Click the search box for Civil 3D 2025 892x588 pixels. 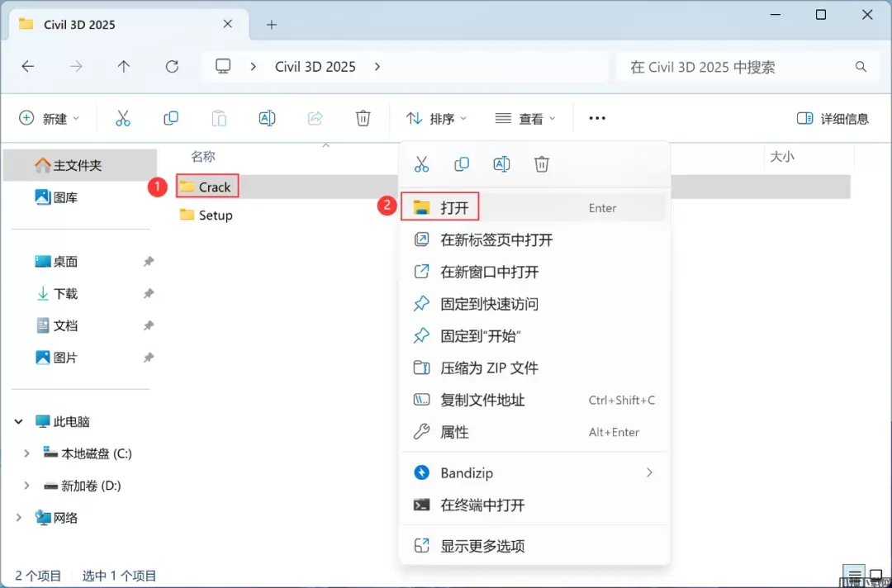coord(735,67)
